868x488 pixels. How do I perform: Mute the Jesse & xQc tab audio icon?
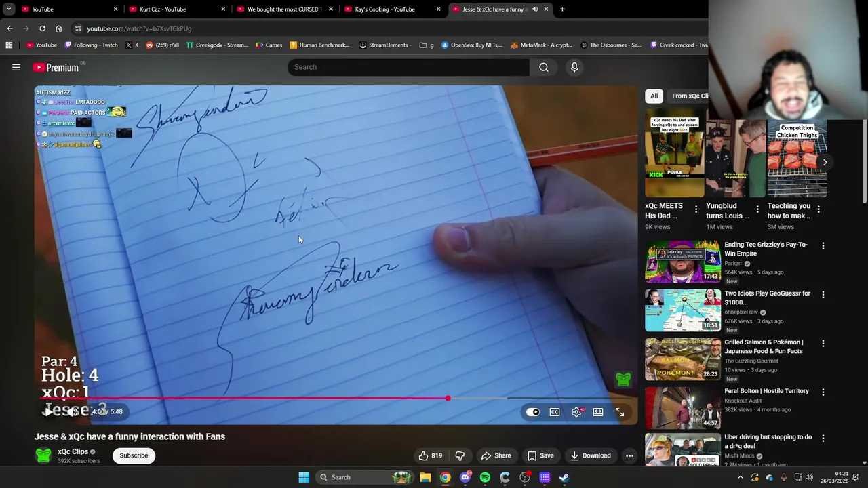[x=535, y=9]
